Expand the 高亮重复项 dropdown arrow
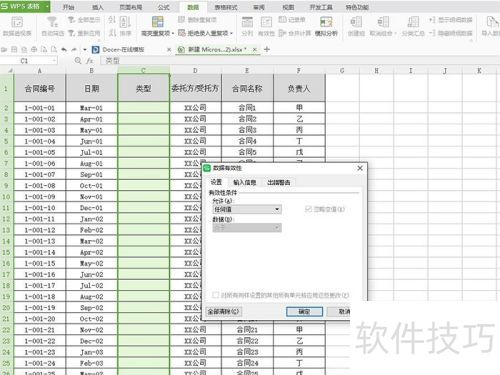500x375 pixels. tap(173, 33)
